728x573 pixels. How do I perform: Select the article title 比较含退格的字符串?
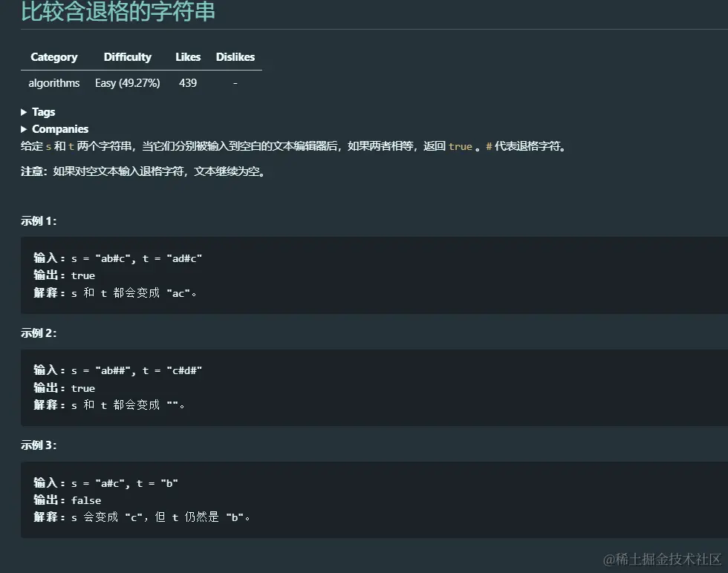(119, 13)
